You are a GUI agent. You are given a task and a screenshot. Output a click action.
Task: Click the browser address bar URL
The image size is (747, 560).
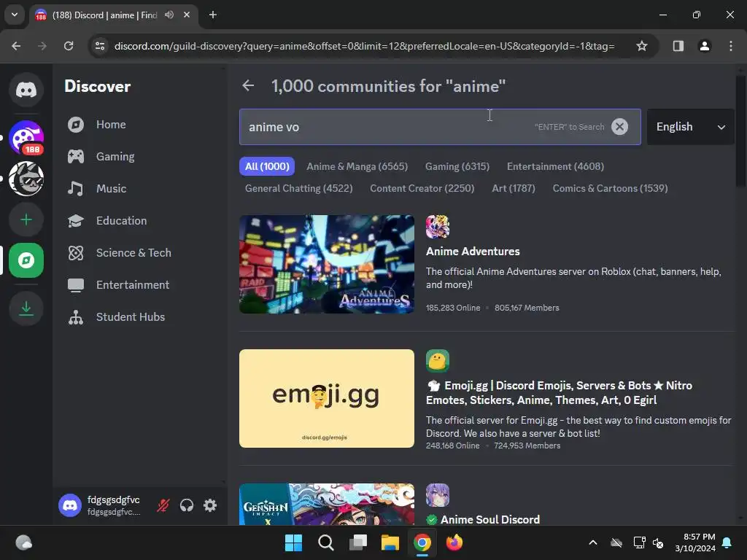click(x=365, y=46)
